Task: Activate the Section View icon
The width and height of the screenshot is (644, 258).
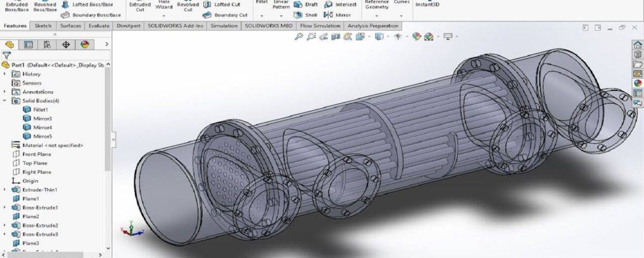Action: pyautogui.click(x=336, y=37)
